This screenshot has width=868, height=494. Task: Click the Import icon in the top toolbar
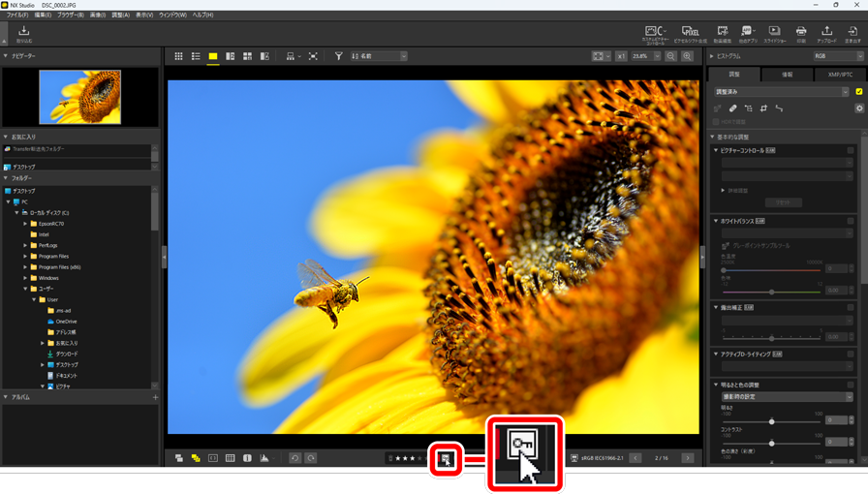tap(24, 34)
